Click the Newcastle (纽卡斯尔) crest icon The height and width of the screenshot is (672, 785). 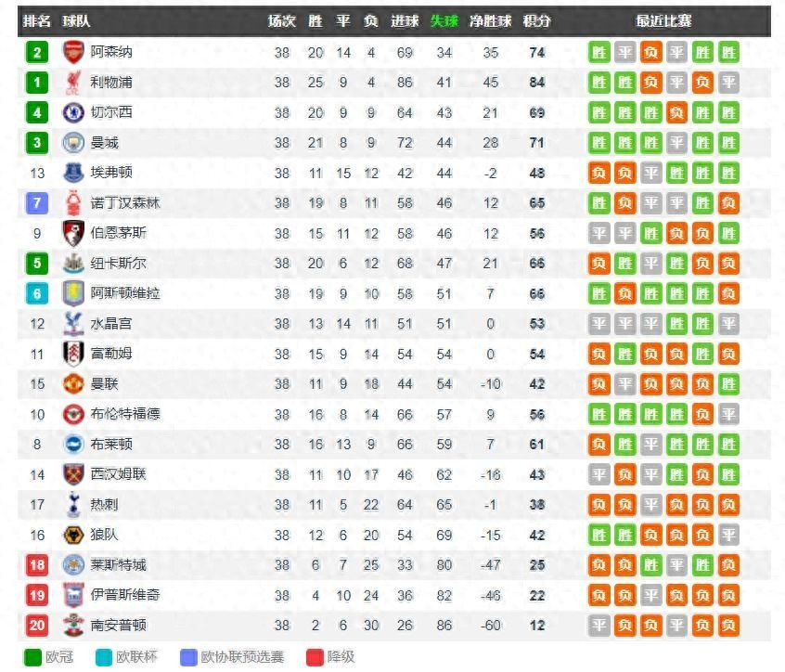(x=73, y=264)
